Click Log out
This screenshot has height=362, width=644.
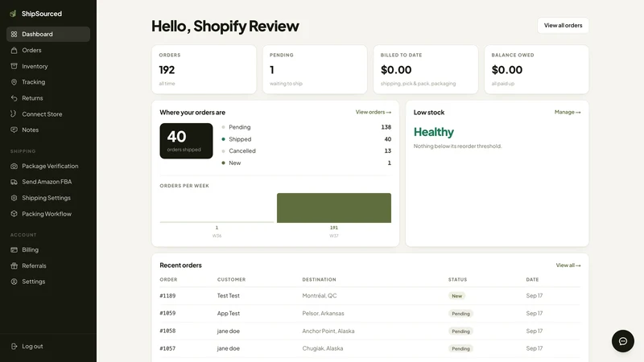coord(48,347)
